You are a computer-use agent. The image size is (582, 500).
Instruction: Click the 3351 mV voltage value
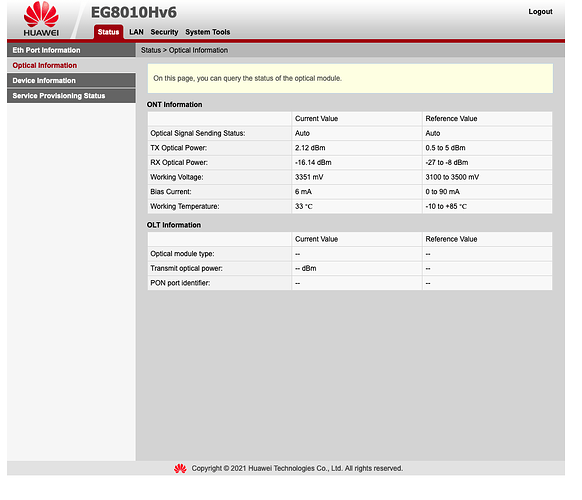309,177
